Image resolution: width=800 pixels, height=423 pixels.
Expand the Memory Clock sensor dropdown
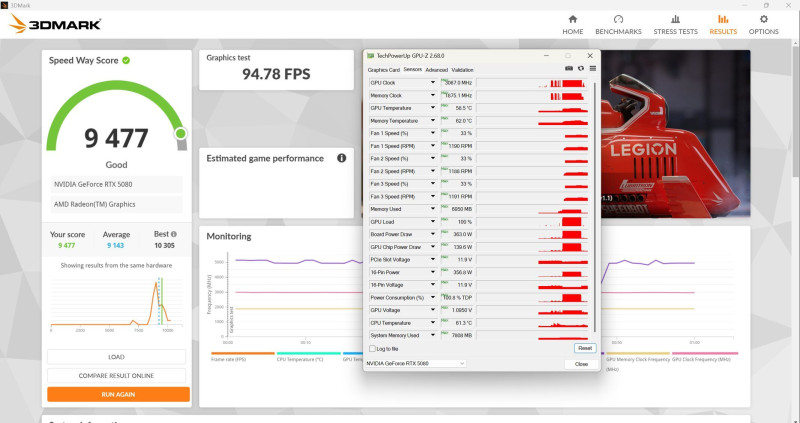coord(433,95)
